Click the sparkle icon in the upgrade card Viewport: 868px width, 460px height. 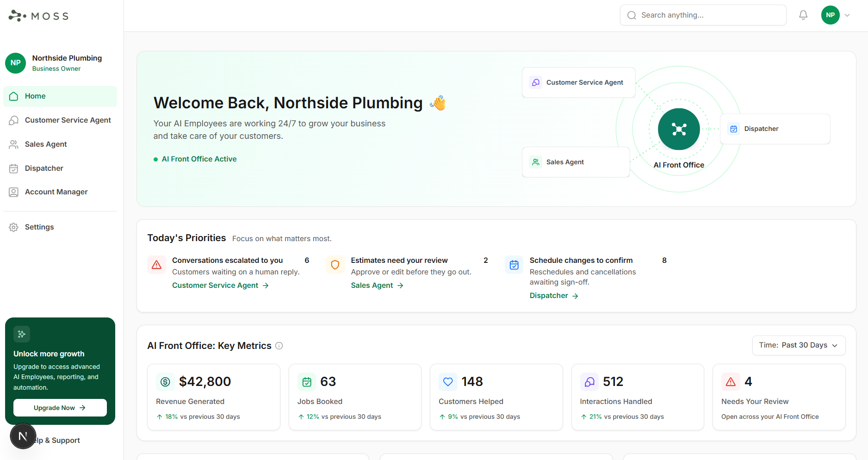(22, 334)
